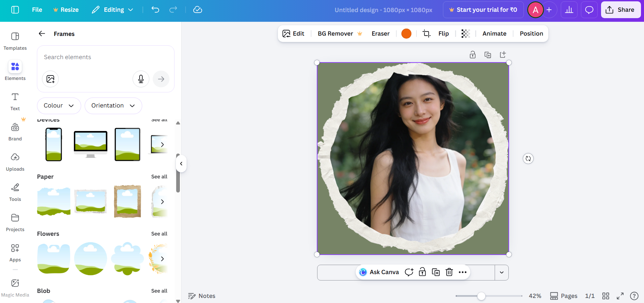644x303 pixels.
Task: Collapse the side panel arrow
Action: (x=181, y=164)
